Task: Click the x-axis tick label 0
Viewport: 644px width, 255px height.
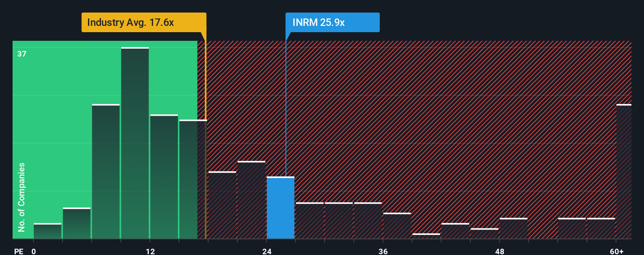Action: pyautogui.click(x=34, y=251)
